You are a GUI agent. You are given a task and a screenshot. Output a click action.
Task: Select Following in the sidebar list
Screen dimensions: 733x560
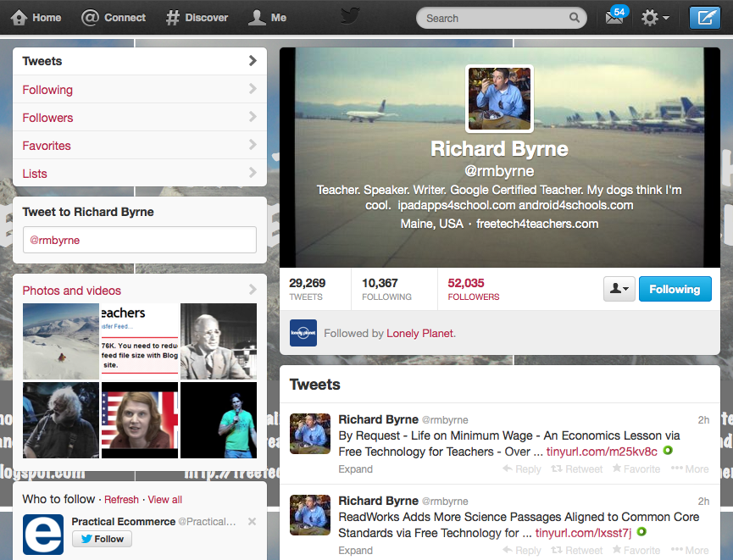pos(140,89)
